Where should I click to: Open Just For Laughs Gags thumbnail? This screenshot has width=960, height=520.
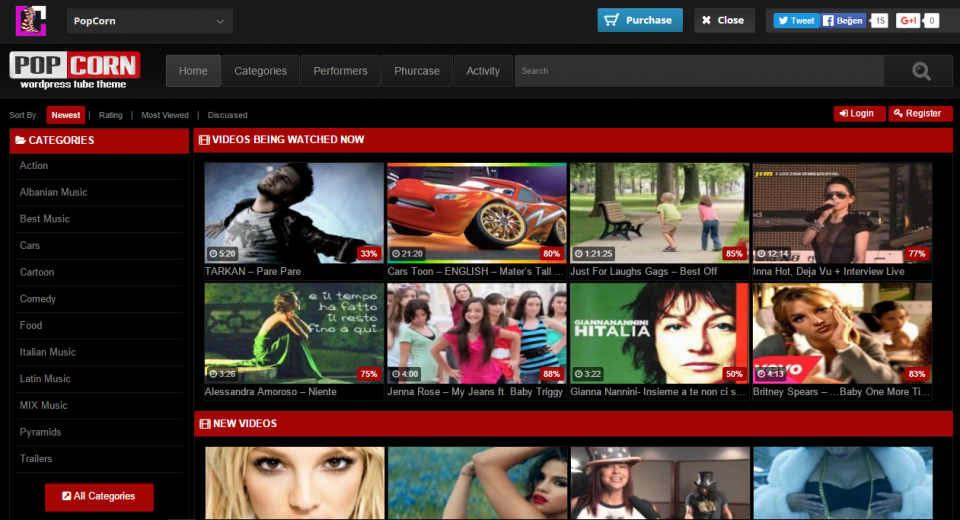pyautogui.click(x=659, y=213)
